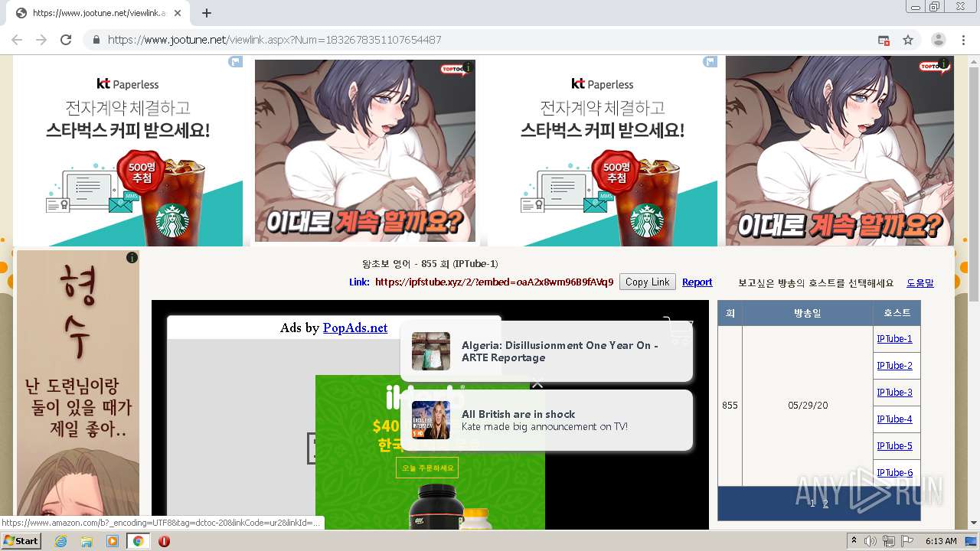Click the Algeria notification thumbnail image
The width and height of the screenshot is (980, 551).
(x=431, y=351)
